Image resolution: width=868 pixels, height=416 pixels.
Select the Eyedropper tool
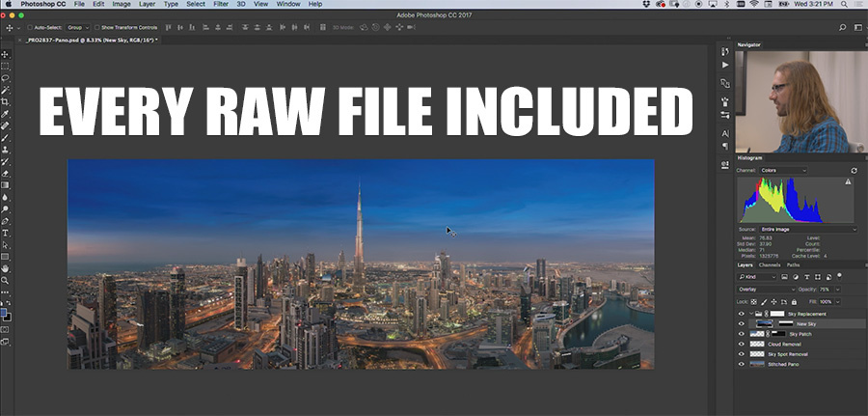coord(5,114)
